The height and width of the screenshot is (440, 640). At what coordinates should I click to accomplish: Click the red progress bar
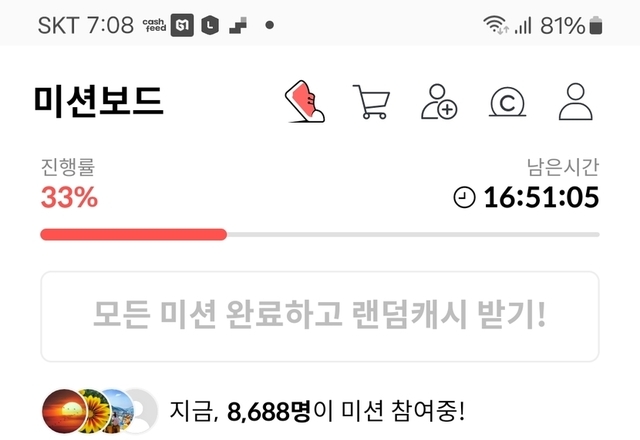[x=133, y=235]
